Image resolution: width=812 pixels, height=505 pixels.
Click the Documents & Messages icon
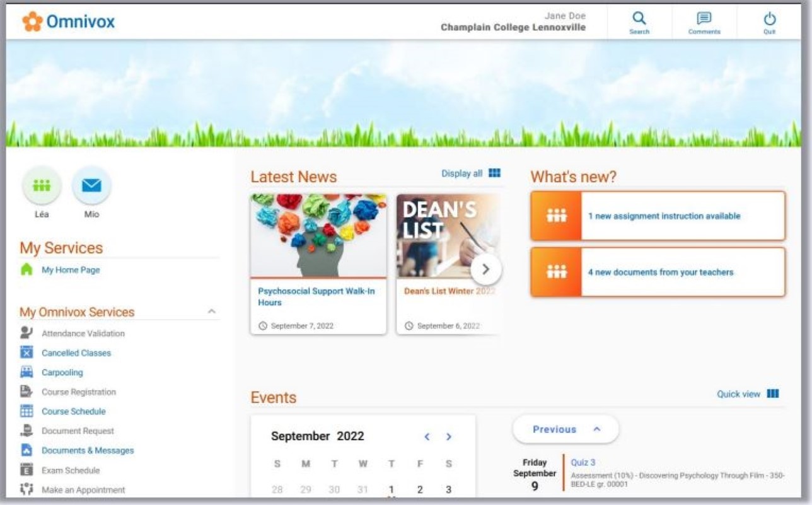26,450
